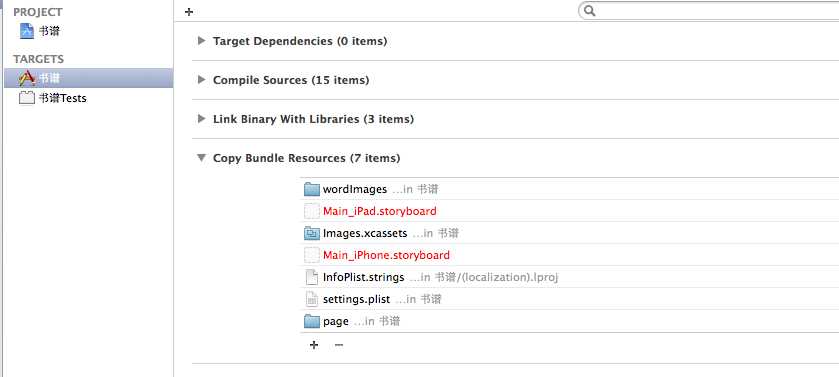This screenshot has height=377, width=839.
Task: Click the InfoPlist.strings file icon
Action: (x=311, y=277)
